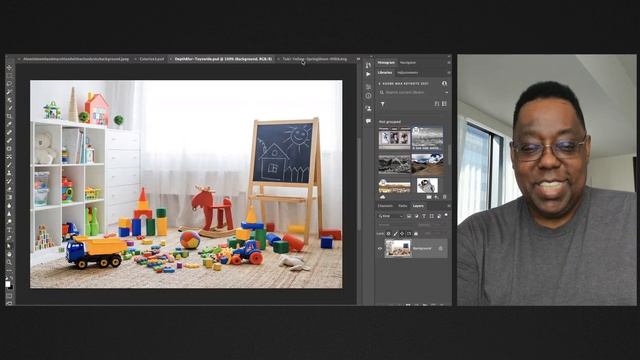
Task: Select the Rectangular Marquee tool
Action: 9,76
